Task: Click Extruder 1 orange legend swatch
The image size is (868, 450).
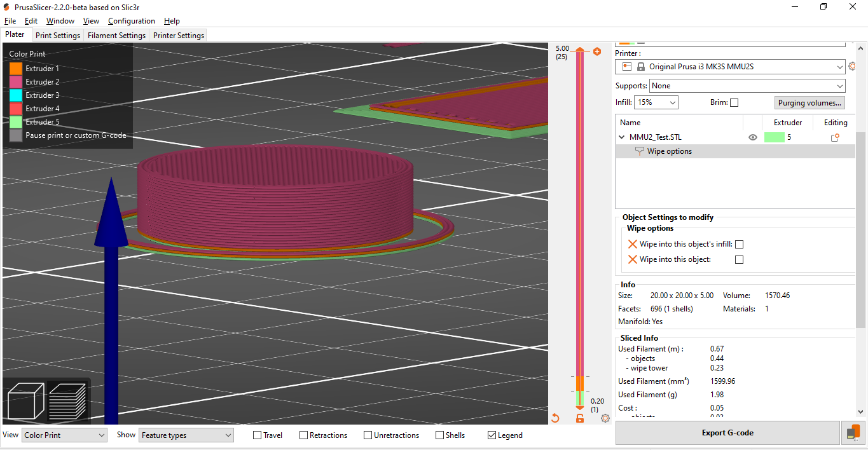Action: point(16,69)
